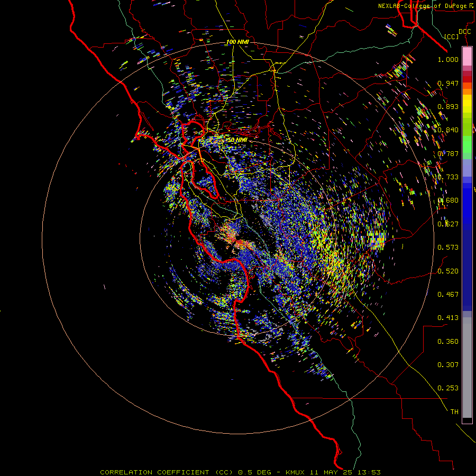Click the 0.733 scale value

click(x=448, y=177)
